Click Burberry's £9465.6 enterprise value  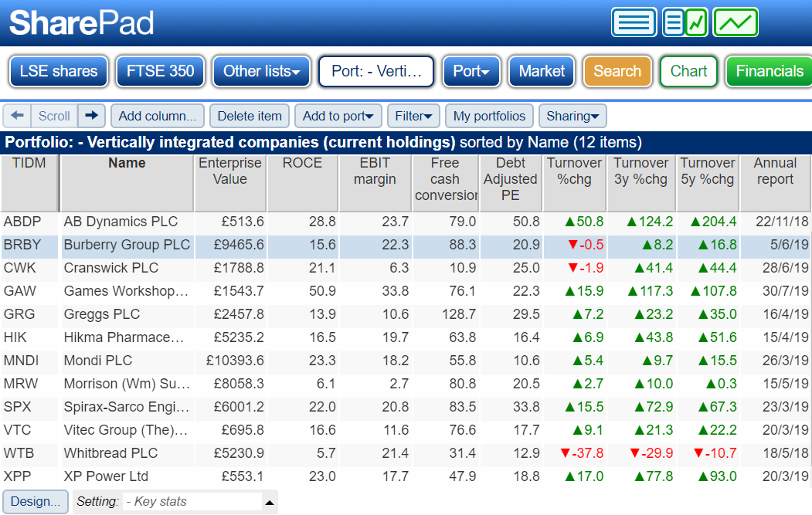(239, 245)
